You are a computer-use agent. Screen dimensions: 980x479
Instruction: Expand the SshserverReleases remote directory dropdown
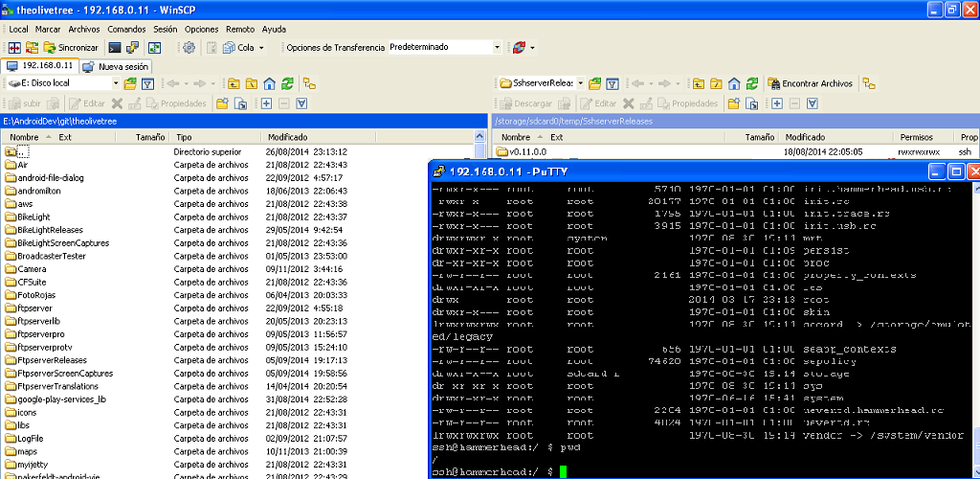tap(580, 83)
